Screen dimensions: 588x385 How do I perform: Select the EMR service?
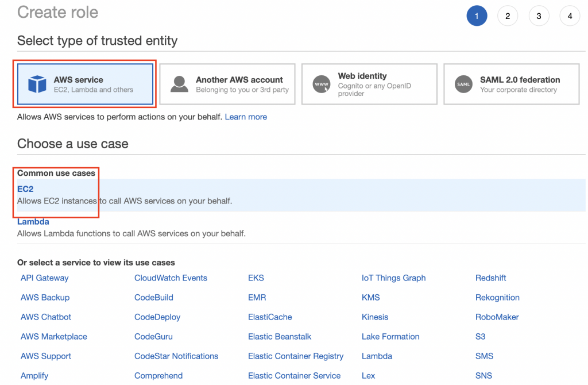tap(257, 298)
